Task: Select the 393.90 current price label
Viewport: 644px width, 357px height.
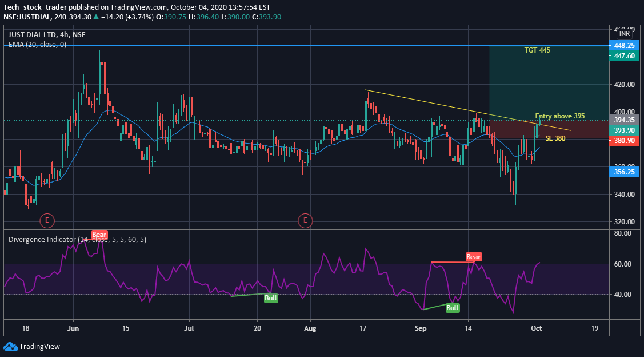Action: [625, 130]
